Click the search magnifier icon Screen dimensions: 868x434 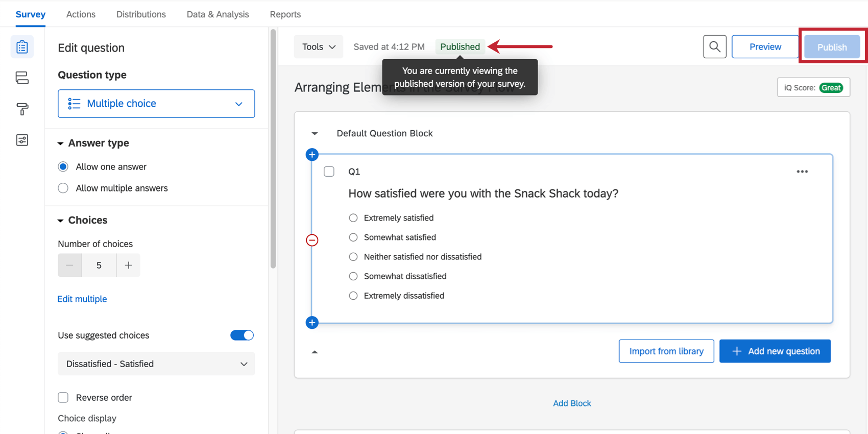pyautogui.click(x=714, y=47)
